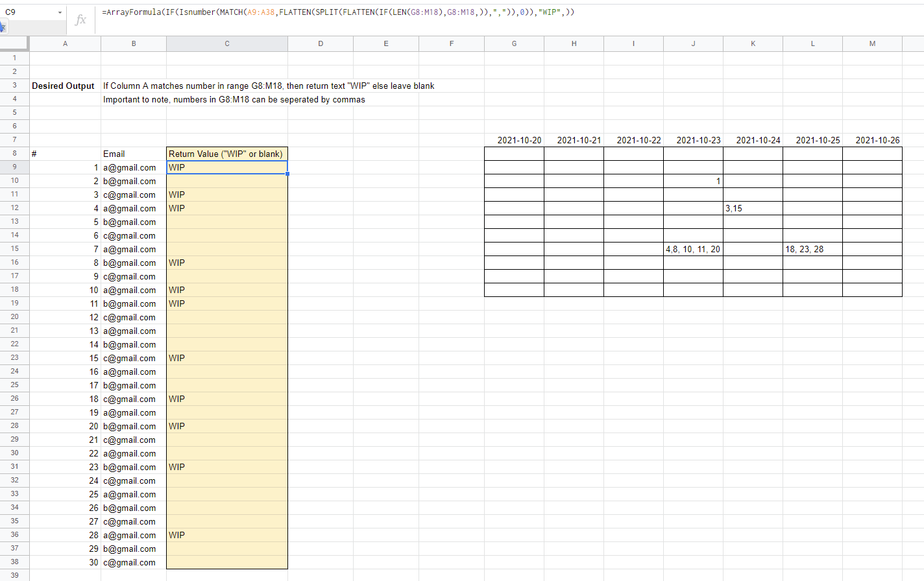Click the fx function icon
924x581 pixels.
pos(80,19)
